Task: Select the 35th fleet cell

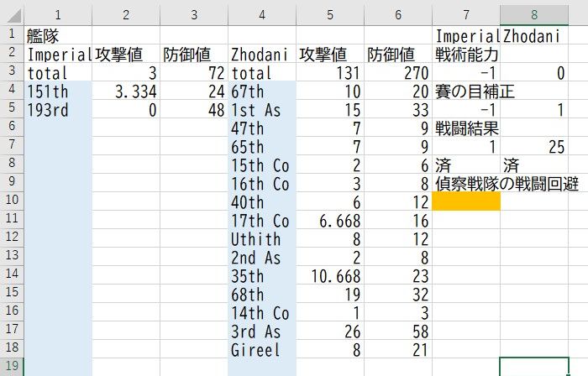Action: click(262, 275)
